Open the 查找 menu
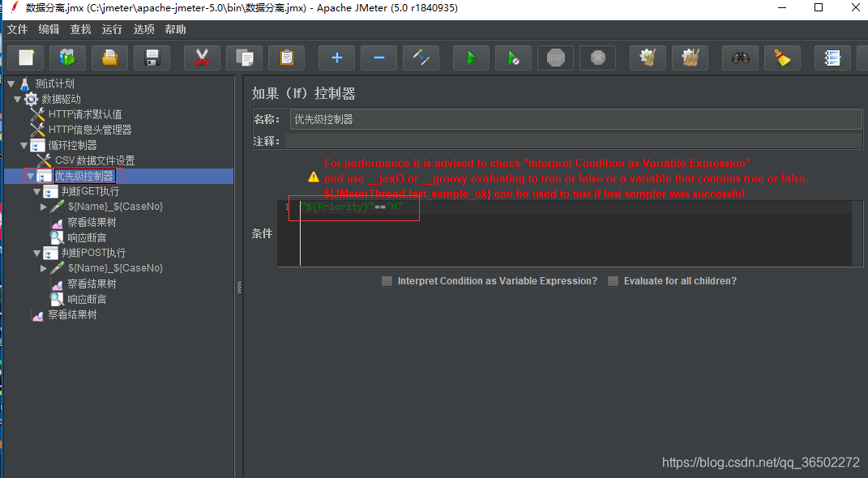This screenshot has height=478, width=868. coord(80,29)
